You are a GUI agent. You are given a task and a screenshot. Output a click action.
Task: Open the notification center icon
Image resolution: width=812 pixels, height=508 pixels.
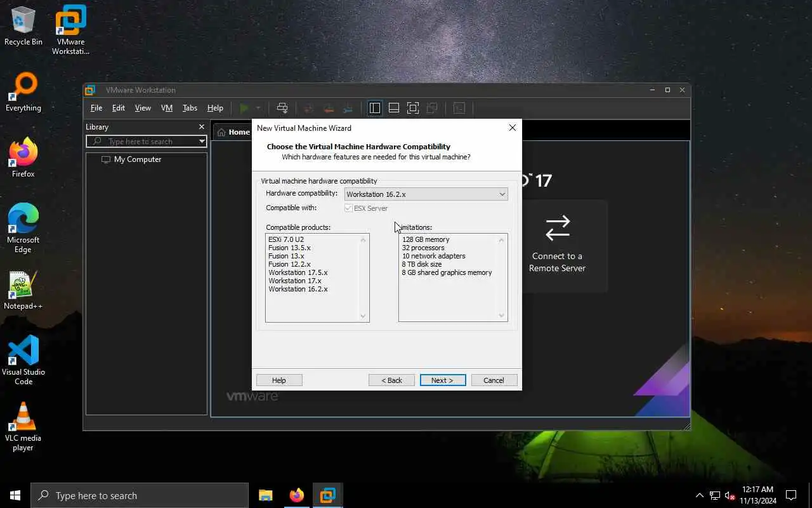click(x=791, y=495)
